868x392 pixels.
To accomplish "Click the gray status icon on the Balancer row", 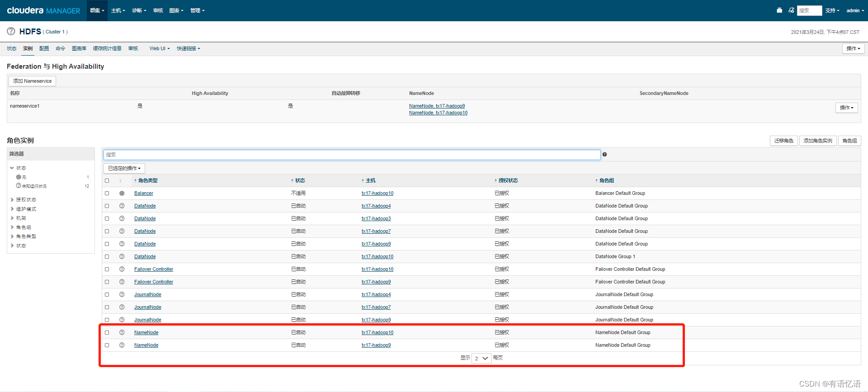I will 122,193.
